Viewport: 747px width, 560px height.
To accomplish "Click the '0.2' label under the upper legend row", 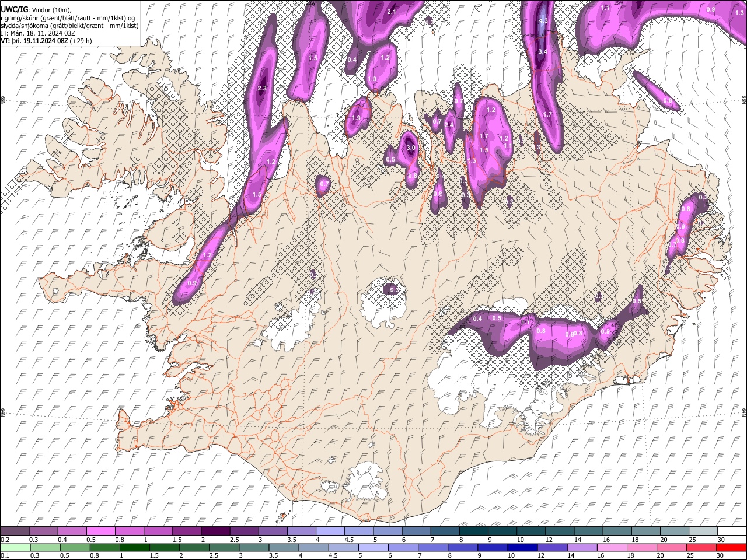I will (x=5, y=540).
